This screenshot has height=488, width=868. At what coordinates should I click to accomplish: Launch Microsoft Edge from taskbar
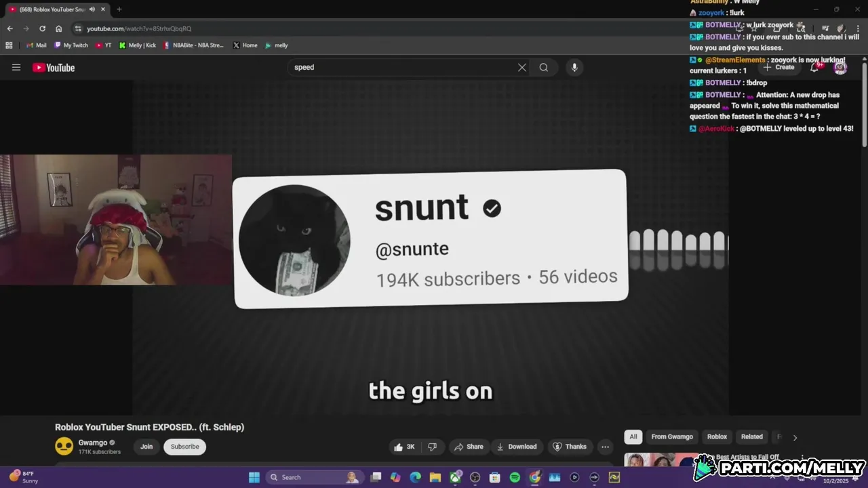pos(415,477)
